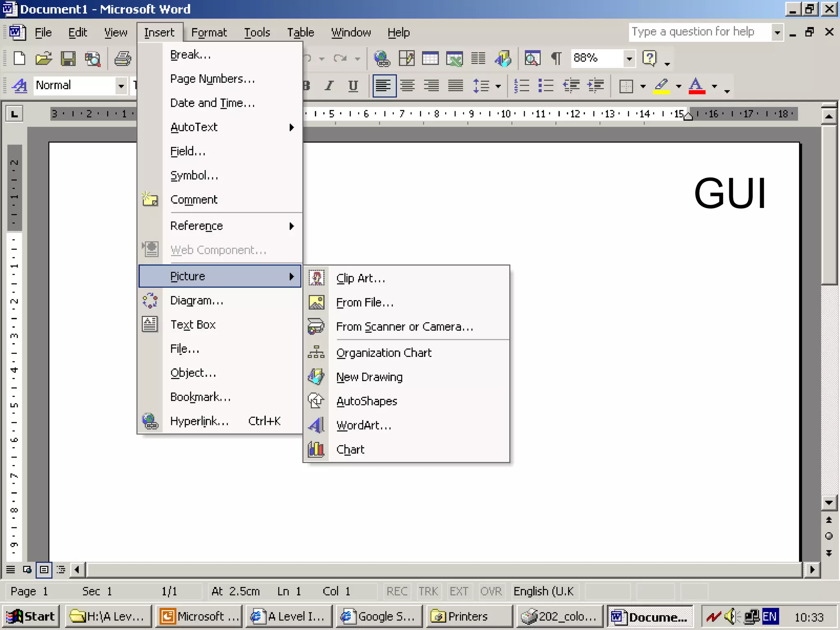Click the Previous Page scroll button
Viewport: 840px width, 630px height.
[829, 520]
